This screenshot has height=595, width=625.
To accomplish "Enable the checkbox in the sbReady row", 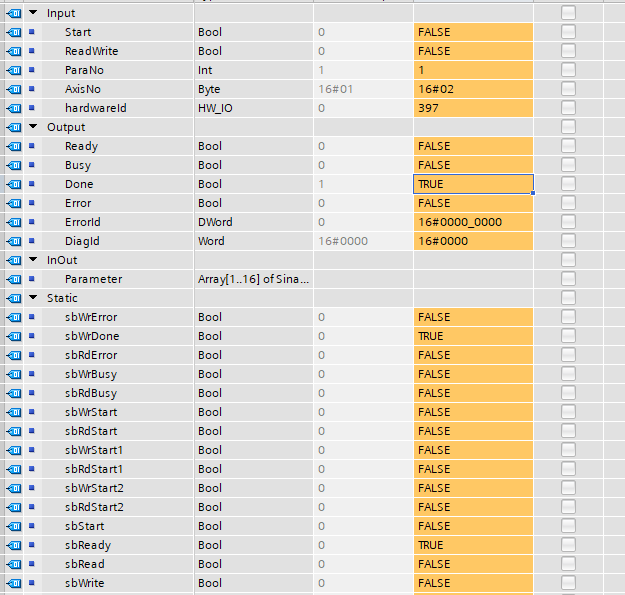I will (569, 545).
